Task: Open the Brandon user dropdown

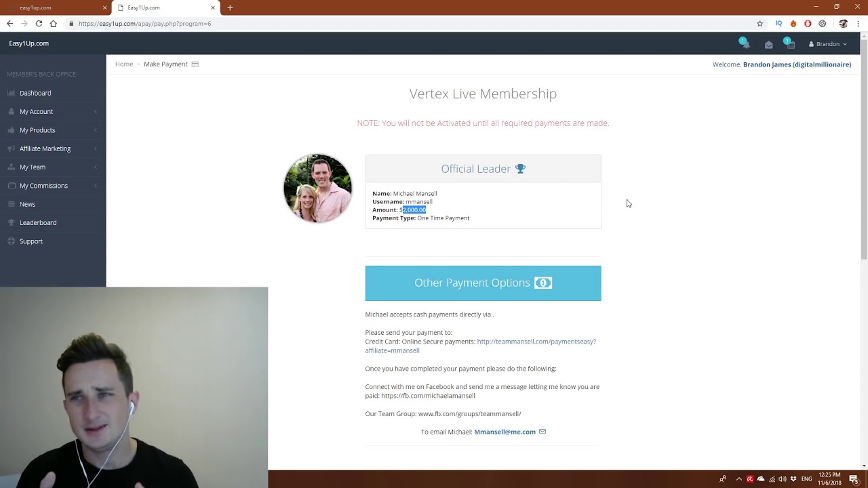Action: click(827, 44)
